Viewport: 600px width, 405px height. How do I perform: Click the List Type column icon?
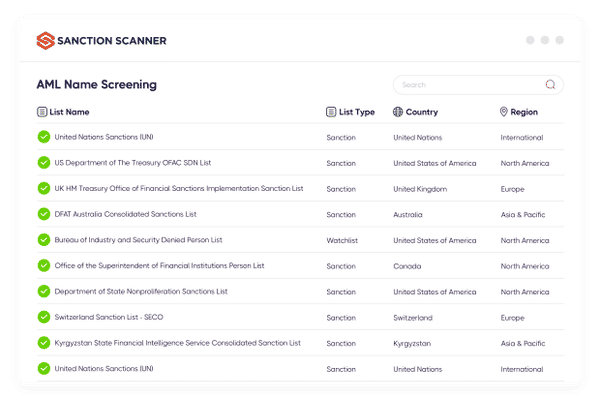point(331,112)
